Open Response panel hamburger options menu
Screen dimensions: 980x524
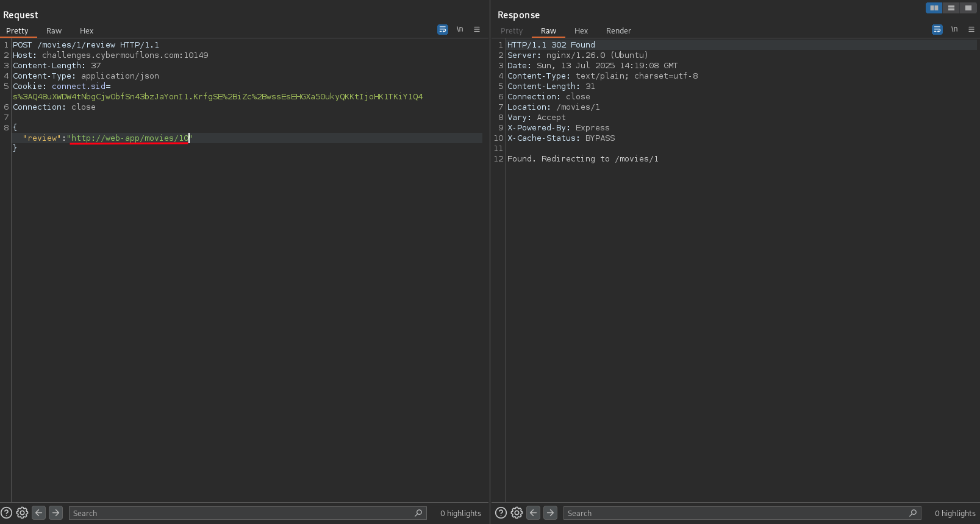point(971,29)
